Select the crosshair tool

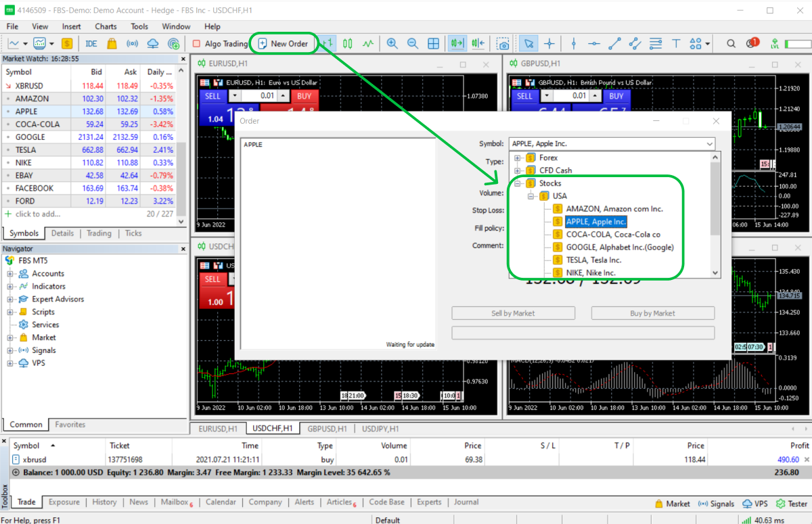coord(549,44)
